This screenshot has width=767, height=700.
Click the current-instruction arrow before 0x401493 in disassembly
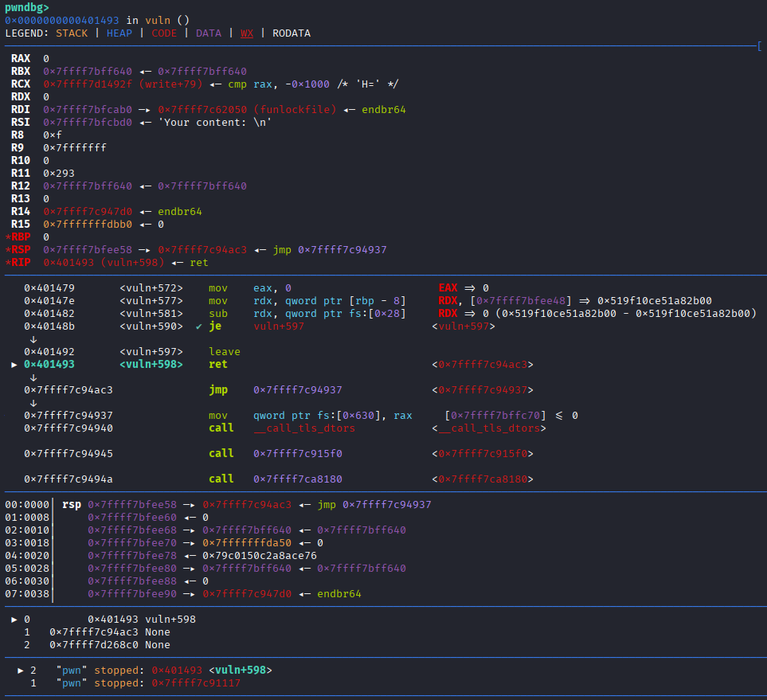click(x=14, y=365)
